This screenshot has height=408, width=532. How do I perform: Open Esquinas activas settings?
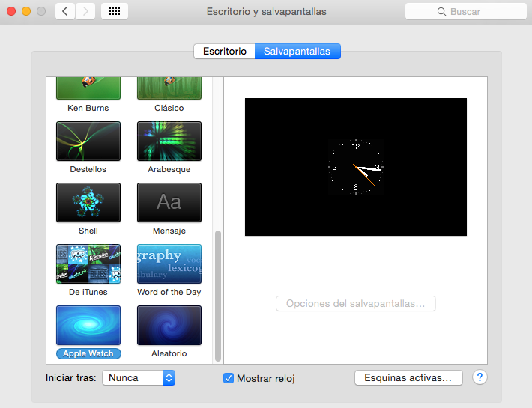click(x=408, y=378)
